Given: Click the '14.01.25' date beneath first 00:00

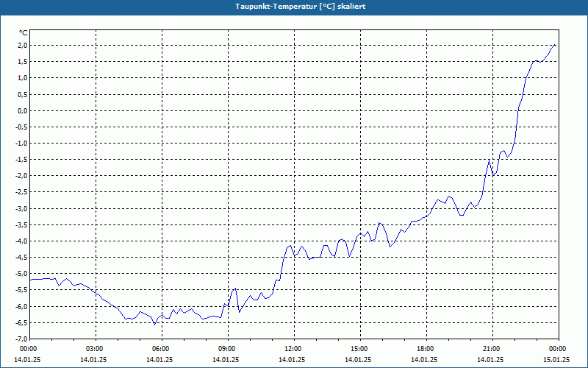Looking at the screenshot, I should pyautogui.click(x=27, y=359).
